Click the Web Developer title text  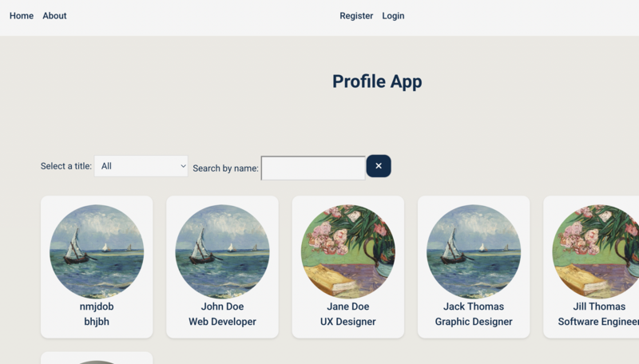click(x=223, y=322)
